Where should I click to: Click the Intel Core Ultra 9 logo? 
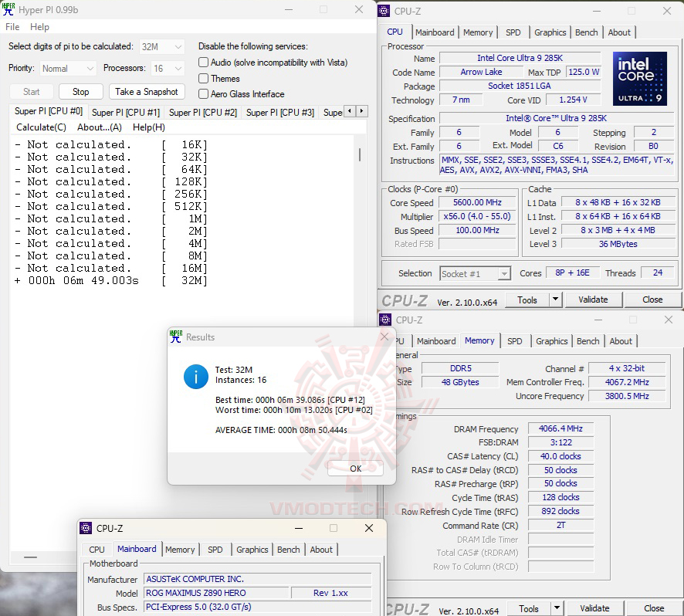[639, 79]
